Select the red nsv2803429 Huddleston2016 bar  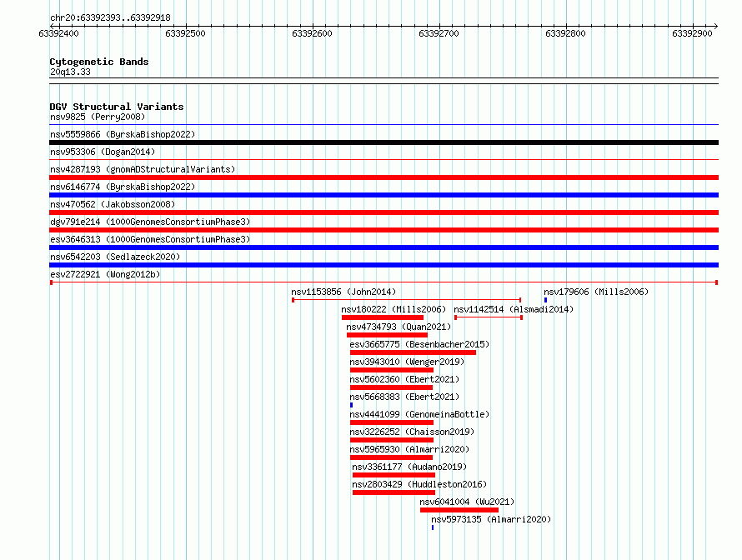[394, 492]
